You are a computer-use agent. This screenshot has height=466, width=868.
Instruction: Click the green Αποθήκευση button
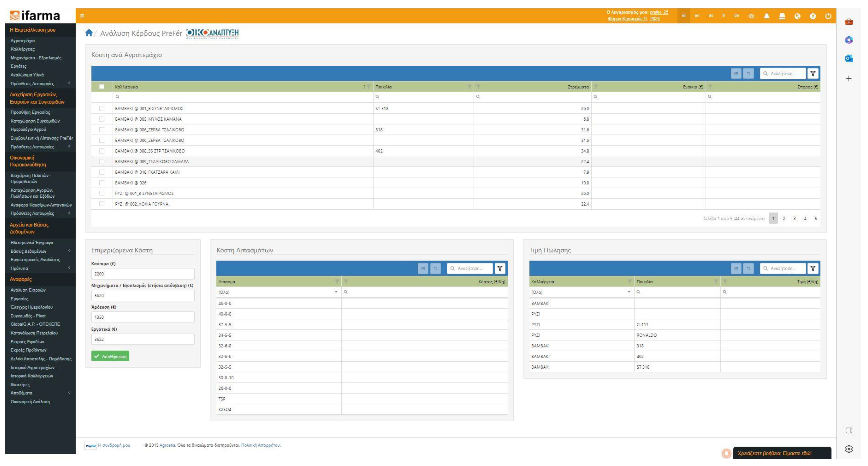tap(110, 356)
